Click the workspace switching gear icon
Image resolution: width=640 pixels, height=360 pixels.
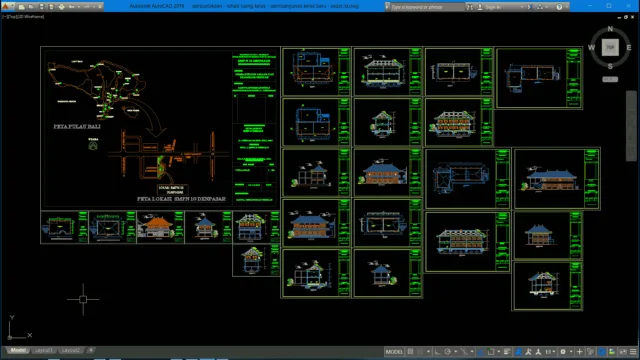tap(563, 352)
